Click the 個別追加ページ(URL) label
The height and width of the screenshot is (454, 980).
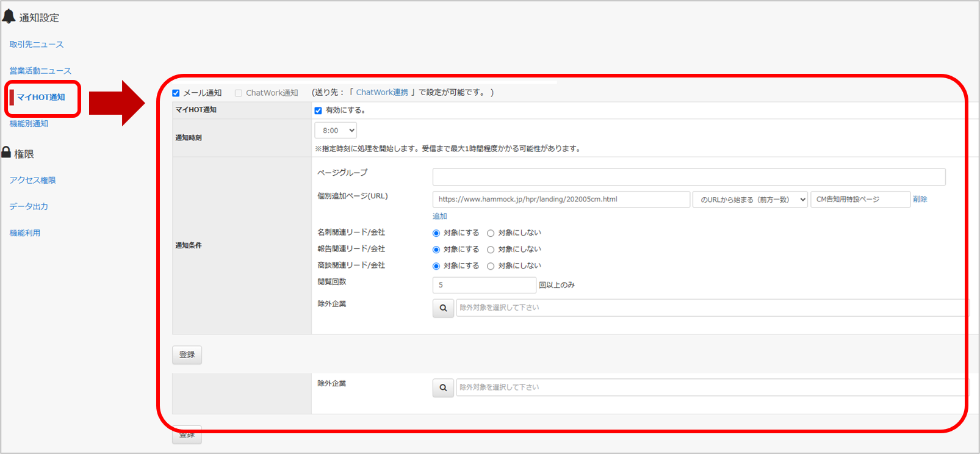353,196
